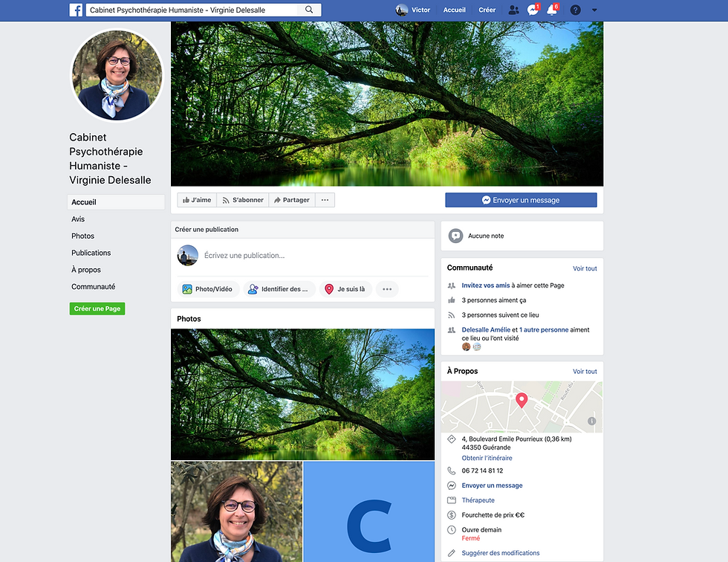Click the green Créer une Page button

click(97, 309)
